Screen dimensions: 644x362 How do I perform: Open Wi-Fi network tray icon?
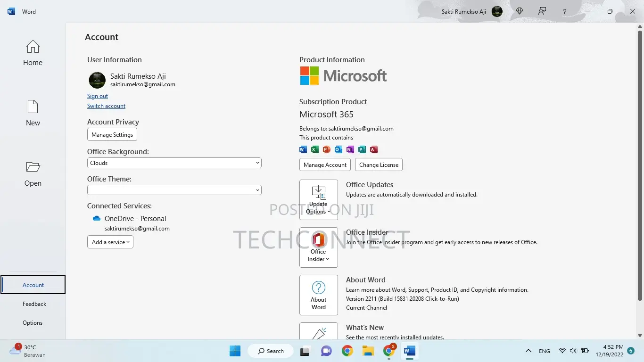(562, 351)
